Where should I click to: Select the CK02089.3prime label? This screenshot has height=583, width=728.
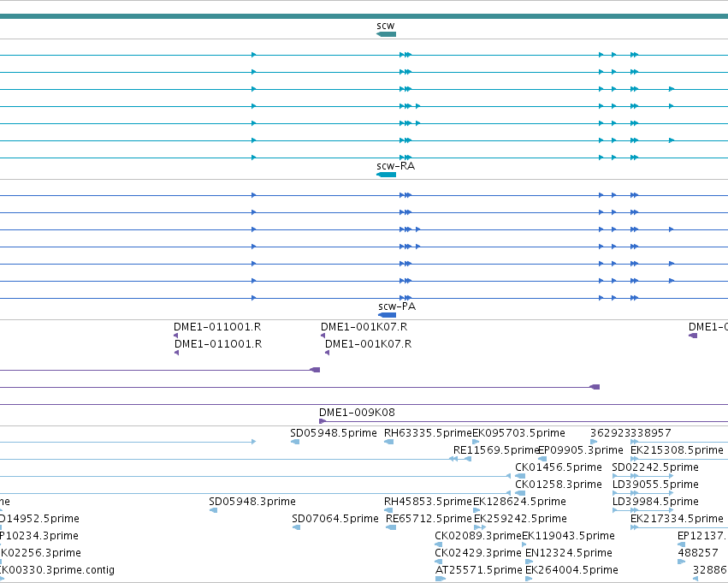[x=478, y=536]
